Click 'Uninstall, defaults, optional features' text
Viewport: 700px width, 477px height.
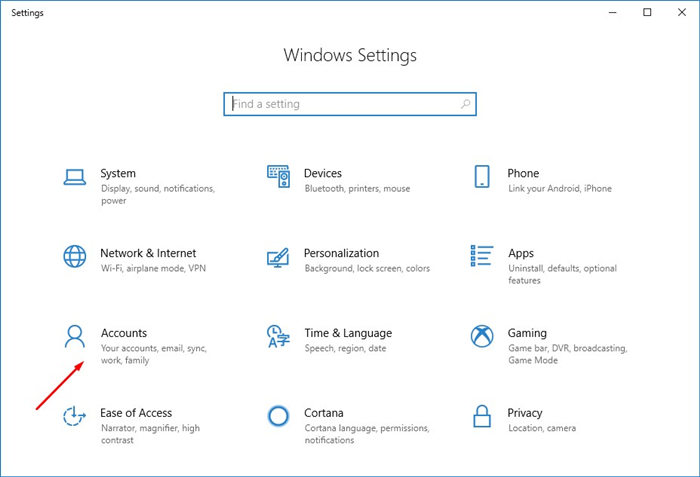pos(562,274)
